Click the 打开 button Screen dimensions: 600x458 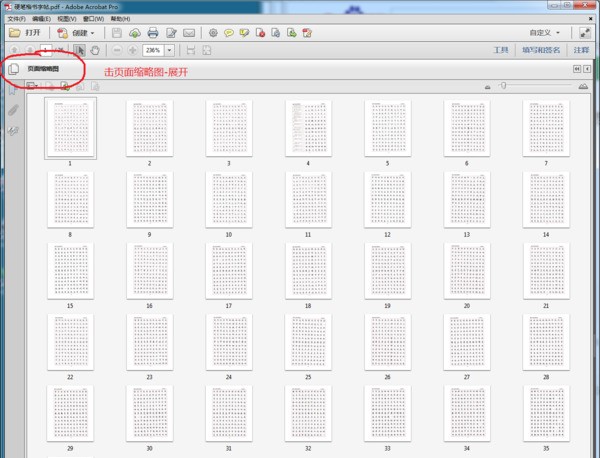pyautogui.click(x=26, y=32)
